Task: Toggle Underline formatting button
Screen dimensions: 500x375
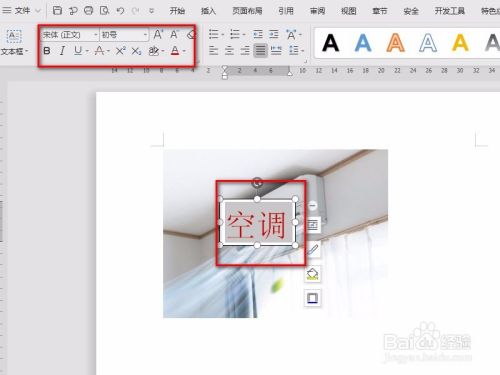Action: coord(78,51)
